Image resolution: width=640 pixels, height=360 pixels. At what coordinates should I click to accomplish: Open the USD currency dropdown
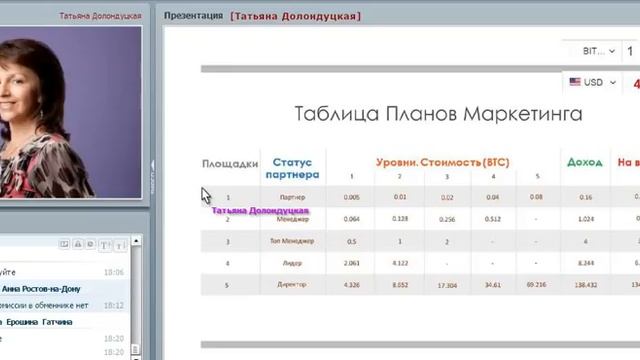point(593,82)
